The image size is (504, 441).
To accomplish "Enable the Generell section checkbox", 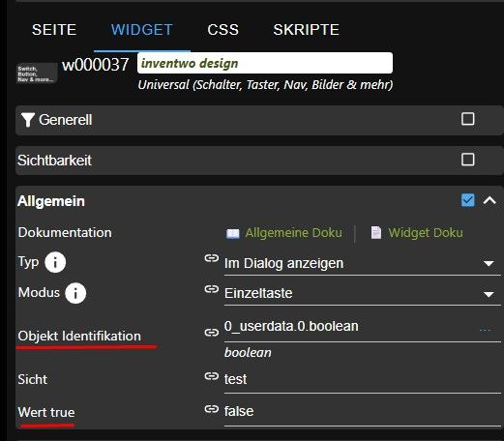I will pyautogui.click(x=467, y=119).
